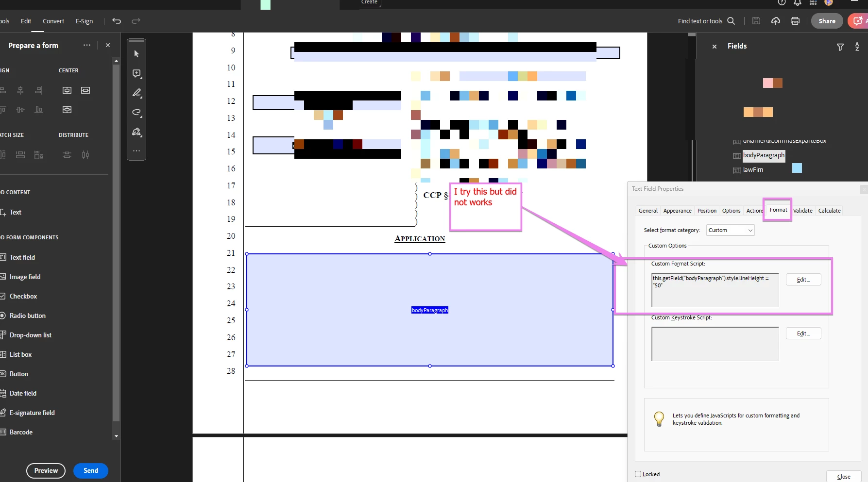Align right edges icon

pyautogui.click(x=39, y=90)
